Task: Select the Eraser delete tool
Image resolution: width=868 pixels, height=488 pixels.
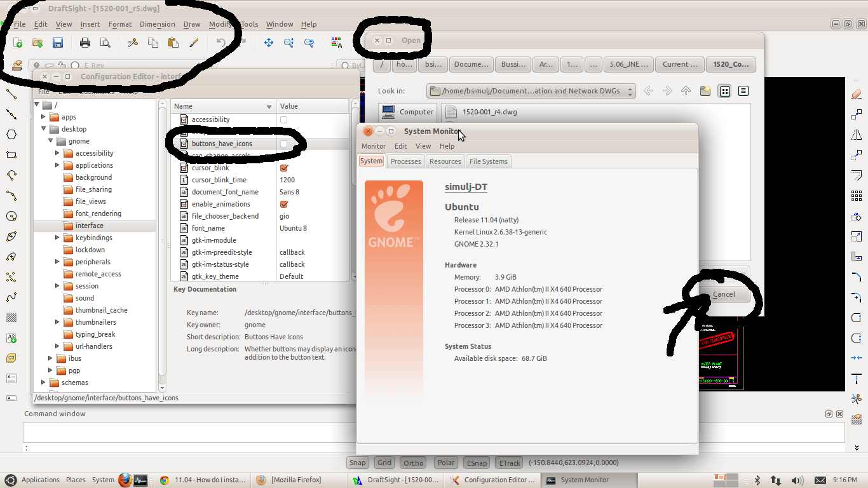Action: click(856, 94)
